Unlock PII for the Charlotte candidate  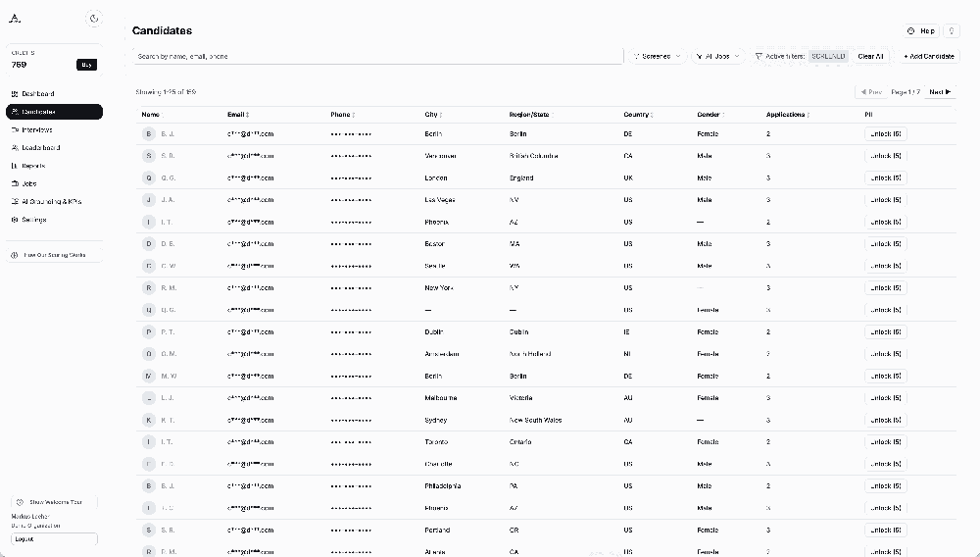tap(886, 464)
